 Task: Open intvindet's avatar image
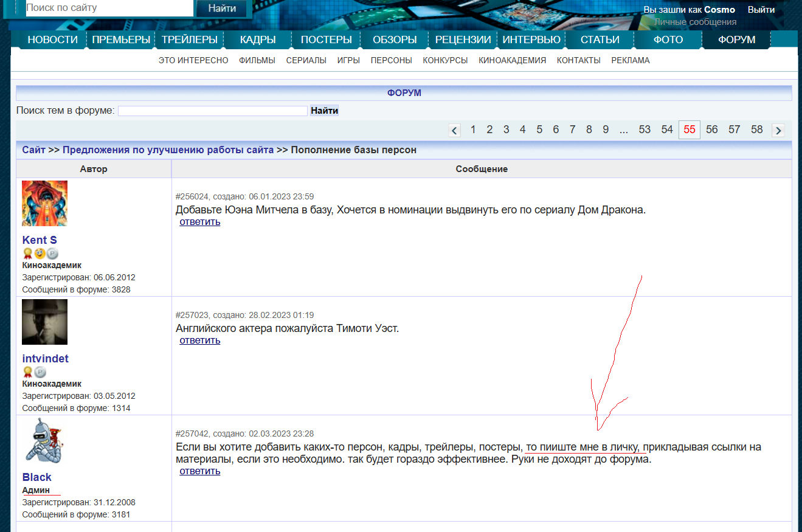[44, 322]
